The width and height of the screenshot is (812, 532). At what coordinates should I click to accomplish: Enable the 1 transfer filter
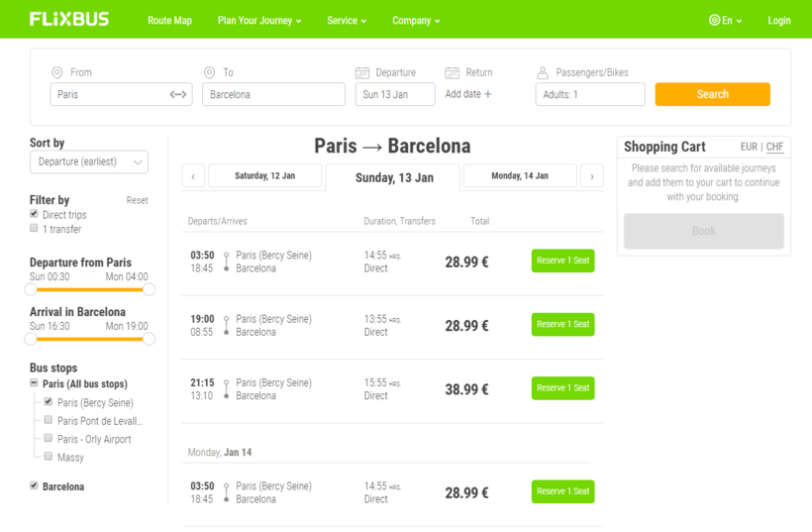(34, 228)
